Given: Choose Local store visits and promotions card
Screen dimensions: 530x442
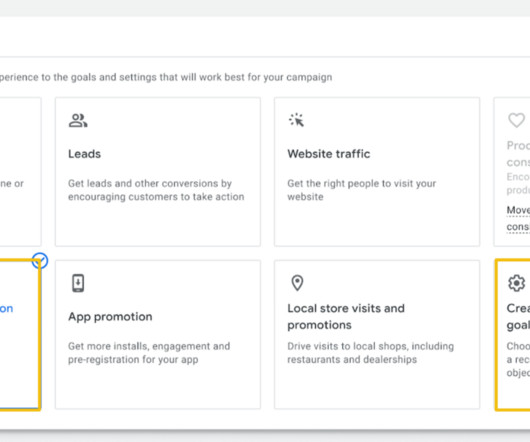Looking at the screenshot, I should pyautogui.click(x=377, y=335).
